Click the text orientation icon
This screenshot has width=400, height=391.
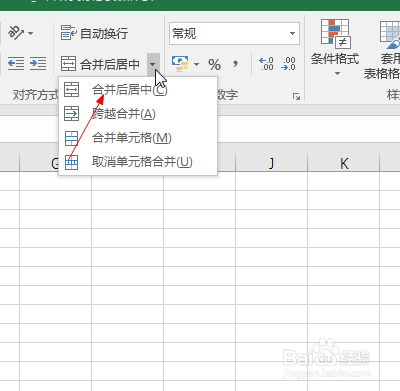[16, 33]
